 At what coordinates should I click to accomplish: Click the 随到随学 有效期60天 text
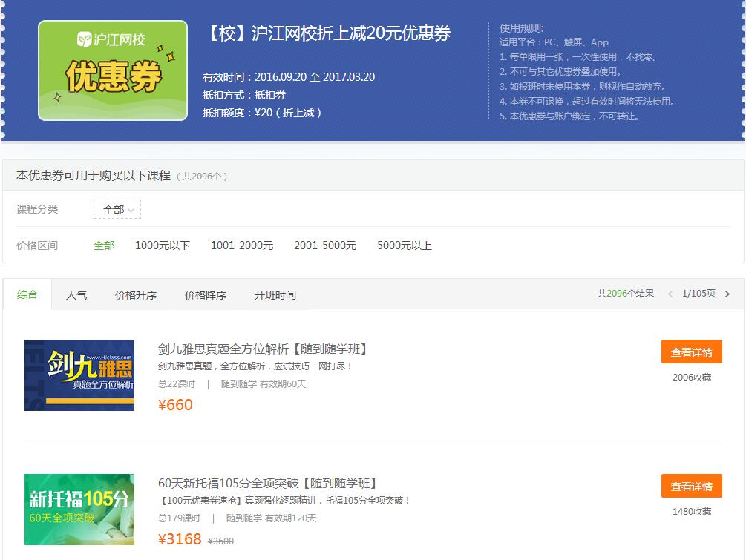click(264, 384)
